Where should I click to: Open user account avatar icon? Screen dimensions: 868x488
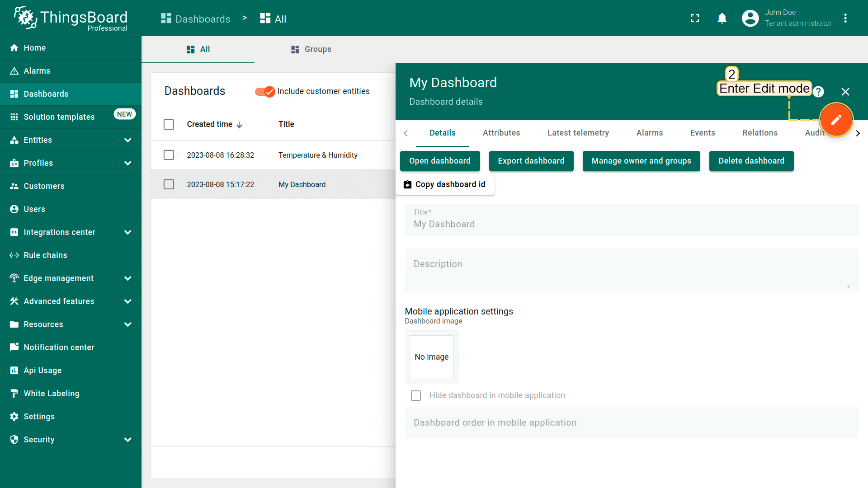[750, 18]
